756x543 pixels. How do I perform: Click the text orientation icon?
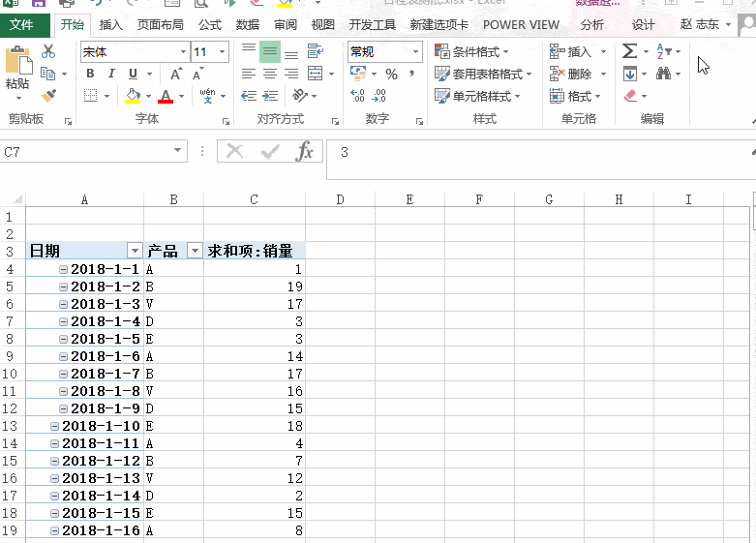tap(300, 96)
